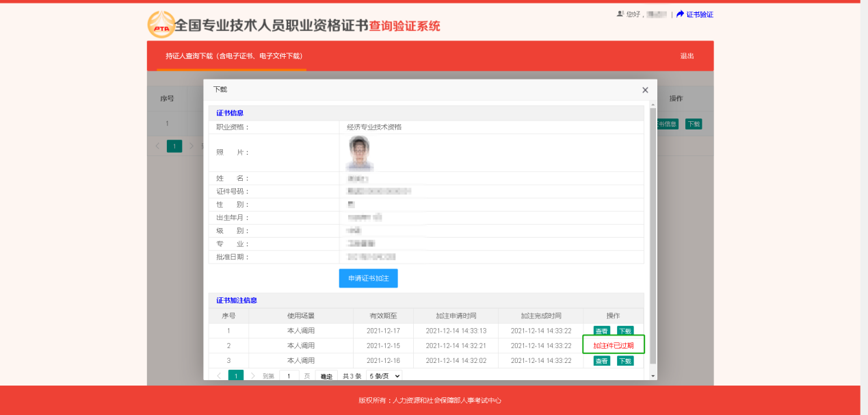Select page number 1 in pagination
Viewport: 868px width, 415px height.
235,375
